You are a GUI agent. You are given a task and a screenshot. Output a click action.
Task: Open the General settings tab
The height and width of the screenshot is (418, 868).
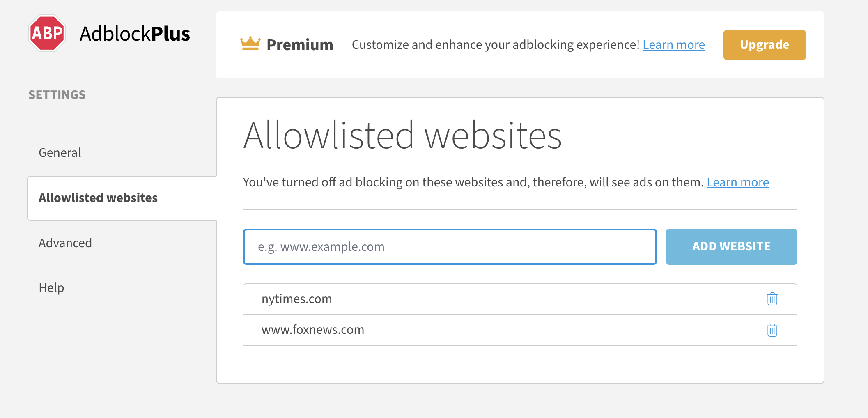60,153
